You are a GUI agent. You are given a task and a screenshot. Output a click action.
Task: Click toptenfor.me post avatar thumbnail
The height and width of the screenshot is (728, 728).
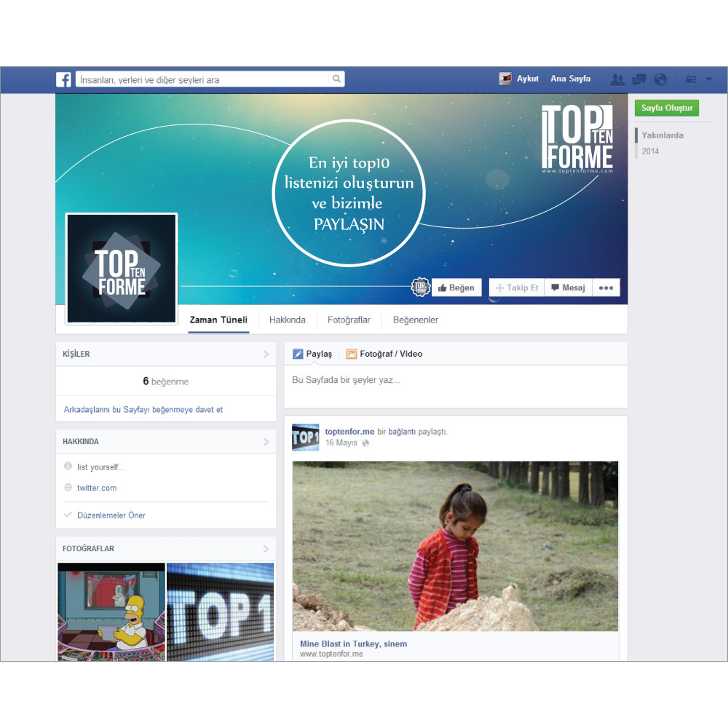pyautogui.click(x=306, y=438)
